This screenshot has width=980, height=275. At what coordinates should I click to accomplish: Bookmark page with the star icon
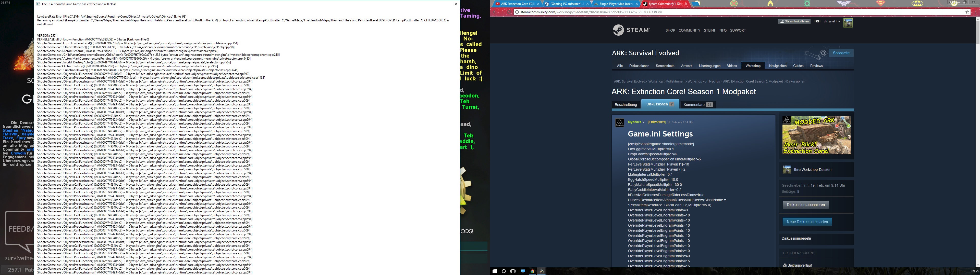point(967,12)
